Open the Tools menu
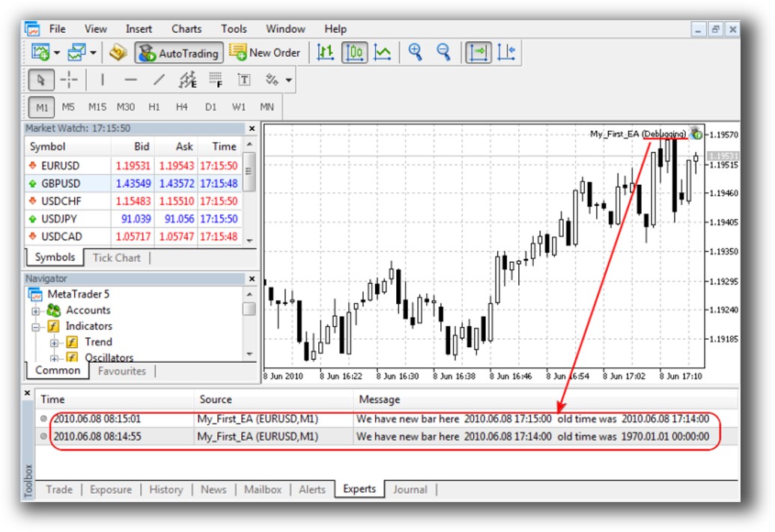The width and height of the screenshot is (775, 532). click(234, 29)
